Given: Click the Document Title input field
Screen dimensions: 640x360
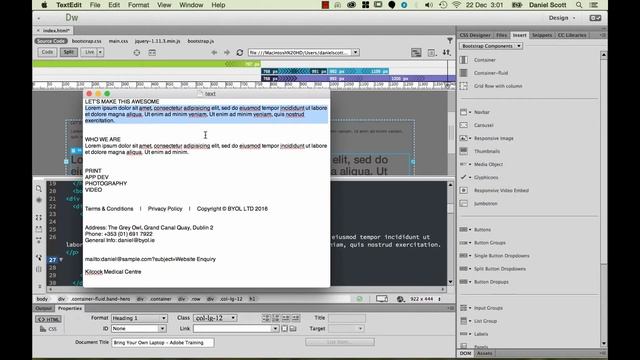Looking at the screenshot, I should (162, 343).
